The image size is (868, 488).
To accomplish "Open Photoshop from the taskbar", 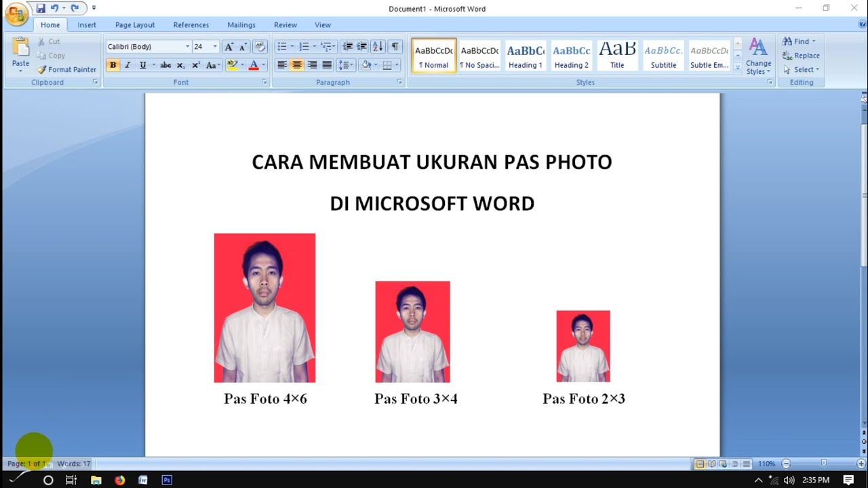I will (167, 480).
